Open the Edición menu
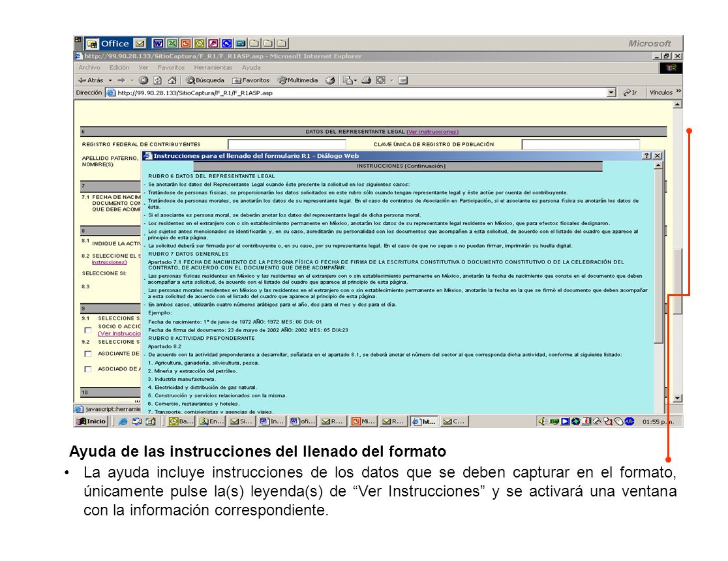 119,68
